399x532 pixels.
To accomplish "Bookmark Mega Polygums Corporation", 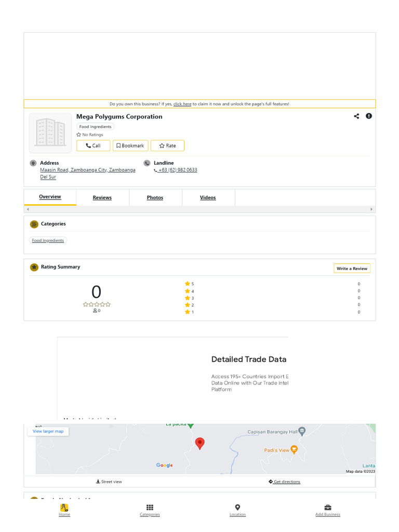I will pos(130,145).
